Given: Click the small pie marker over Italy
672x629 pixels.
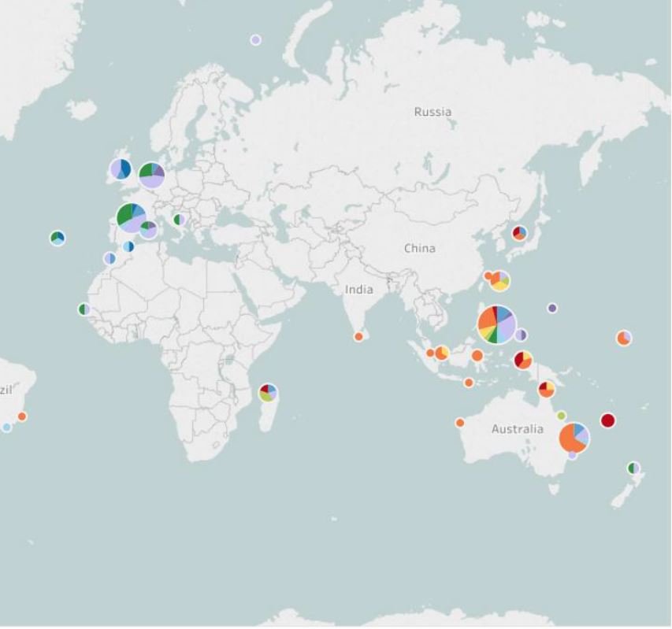Looking at the screenshot, I should tap(179, 220).
